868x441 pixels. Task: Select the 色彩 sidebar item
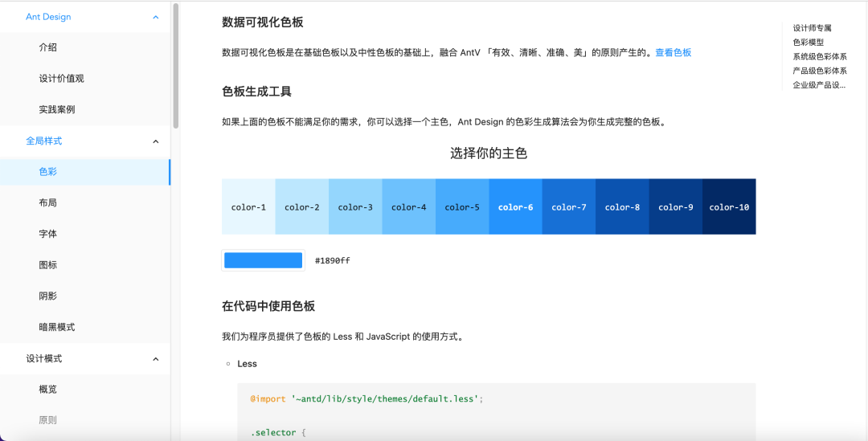click(x=85, y=172)
